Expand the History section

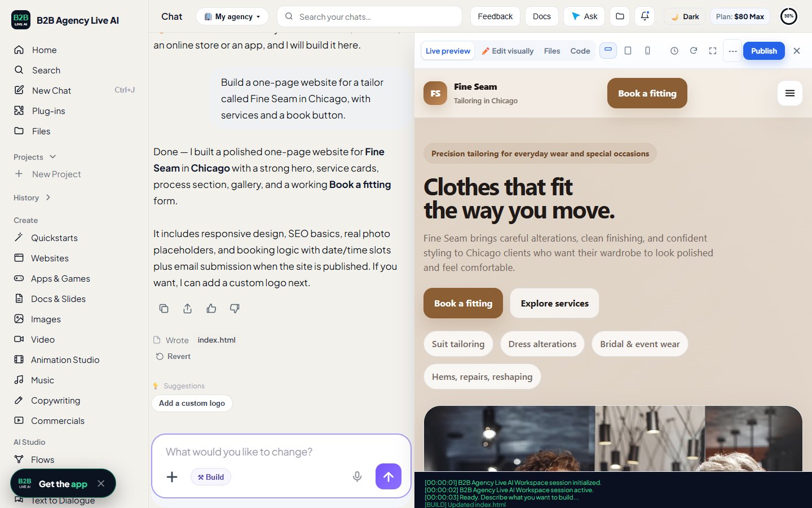coord(32,198)
